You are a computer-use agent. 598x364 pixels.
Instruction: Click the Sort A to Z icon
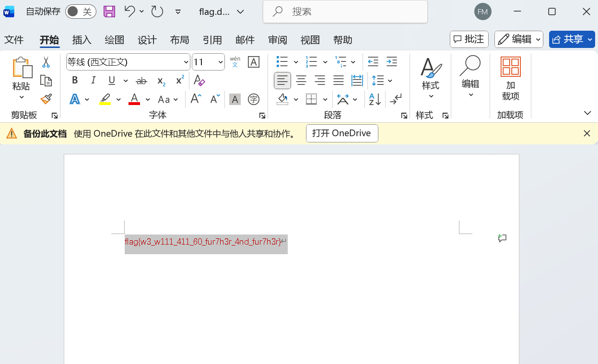375,99
